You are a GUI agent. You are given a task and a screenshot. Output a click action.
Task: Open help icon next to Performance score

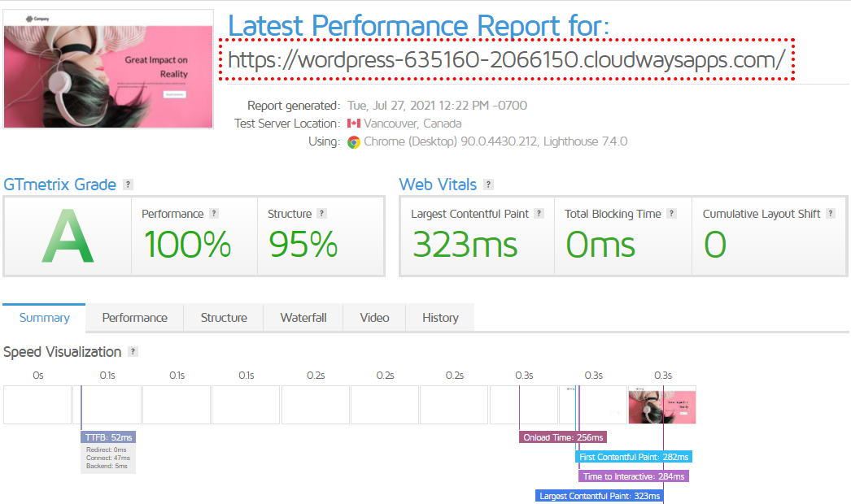[x=214, y=214]
